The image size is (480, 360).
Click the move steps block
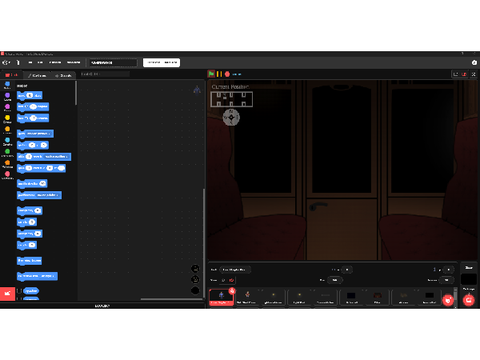click(30, 95)
